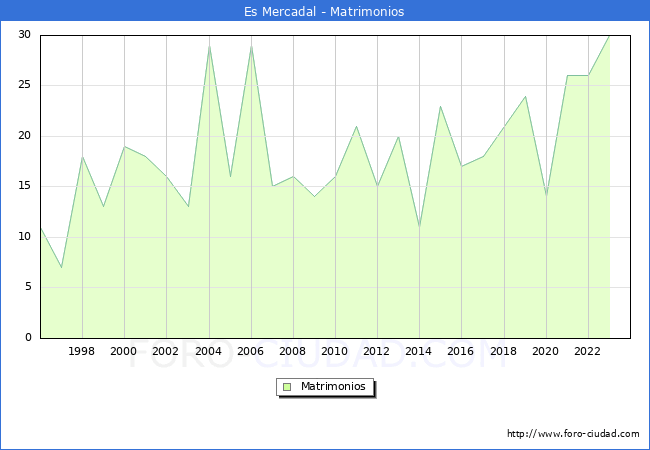Click the y-axis label 10

(x=24, y=237)
